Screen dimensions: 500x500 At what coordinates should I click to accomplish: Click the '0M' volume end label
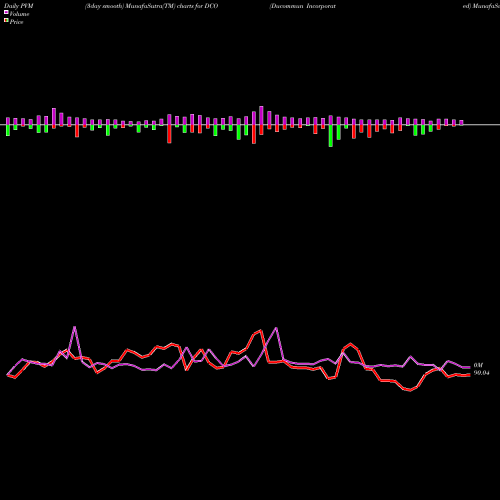click(x=478, y=365)
